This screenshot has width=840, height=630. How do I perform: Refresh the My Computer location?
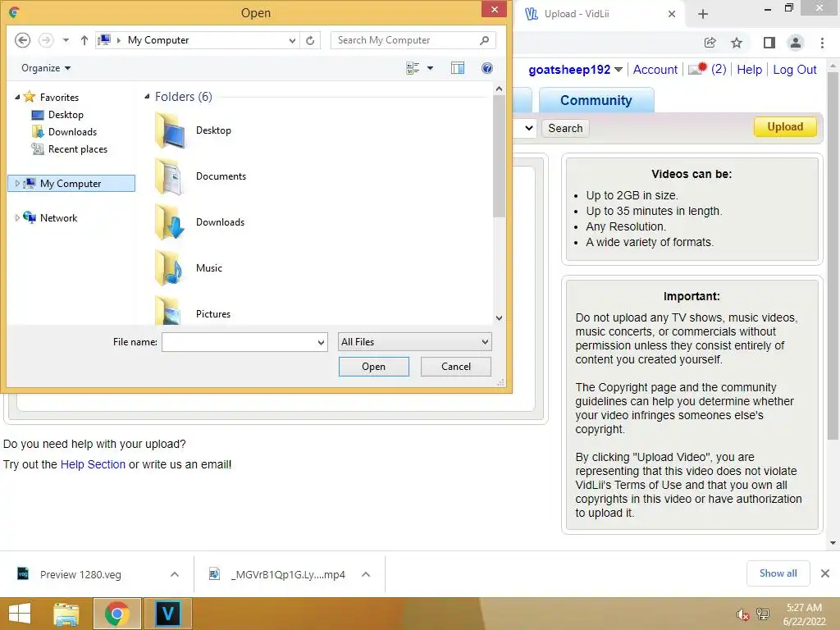pos(310,41)
